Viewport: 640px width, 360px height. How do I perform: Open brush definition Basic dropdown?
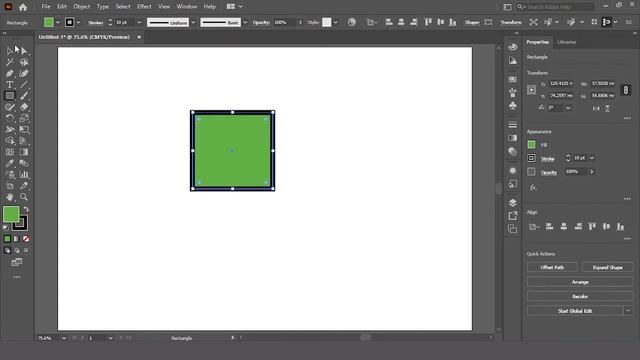(x=245, y=22)
